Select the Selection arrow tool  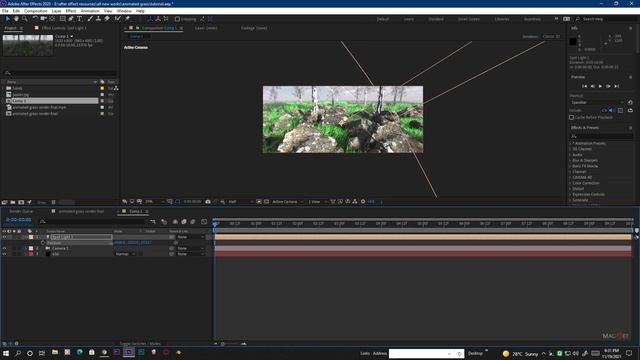[x=7, y=19]
